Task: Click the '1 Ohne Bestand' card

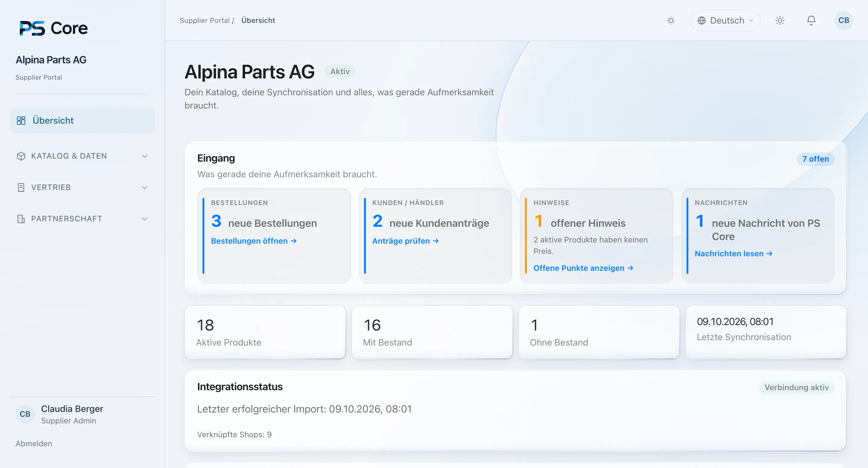Action: click(599, 332)
